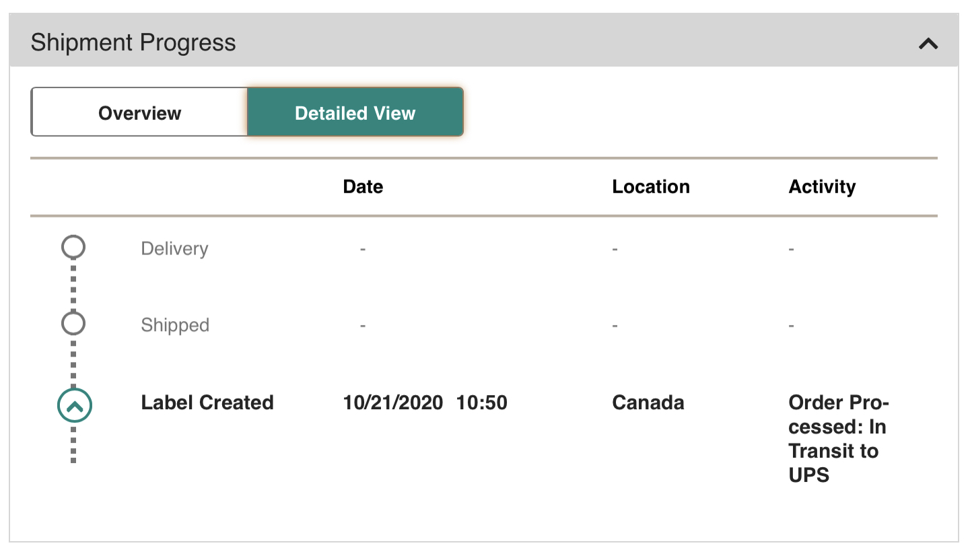Click the Location column header
Image resolution: width=970 pixels, height=560 pixels.
[650, 186]
